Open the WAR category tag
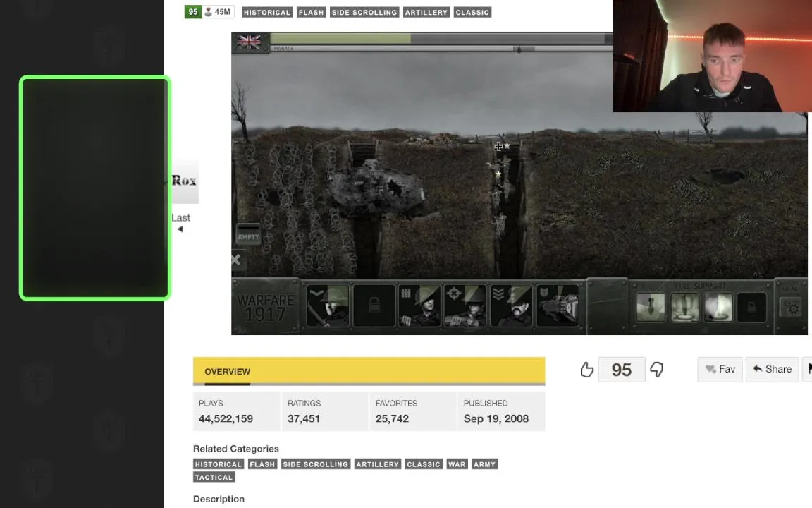The height and width of the screenshot is (508, 812). coord(457,464)
